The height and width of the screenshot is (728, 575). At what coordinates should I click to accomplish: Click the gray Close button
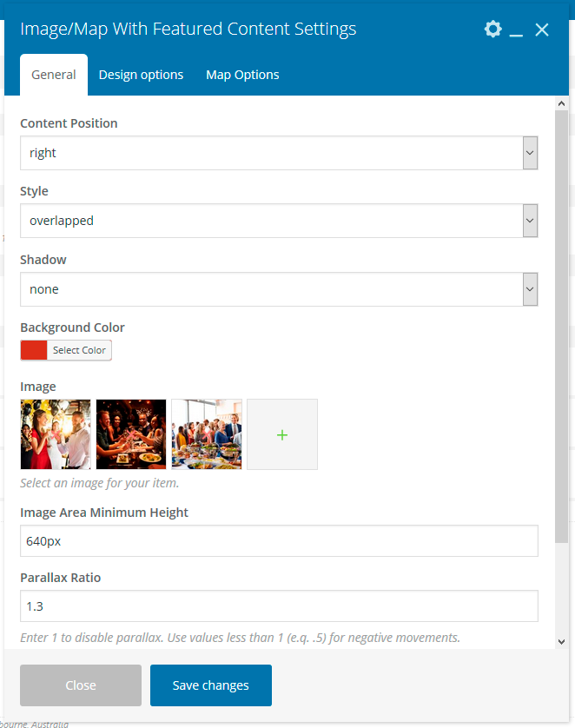click(x=81, y=685)
